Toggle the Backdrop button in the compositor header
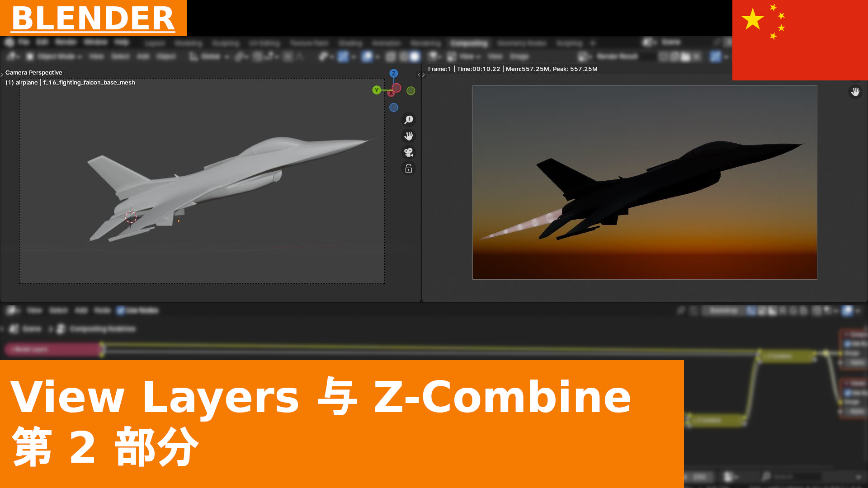868x488 pixels. (x=723, y=310)
